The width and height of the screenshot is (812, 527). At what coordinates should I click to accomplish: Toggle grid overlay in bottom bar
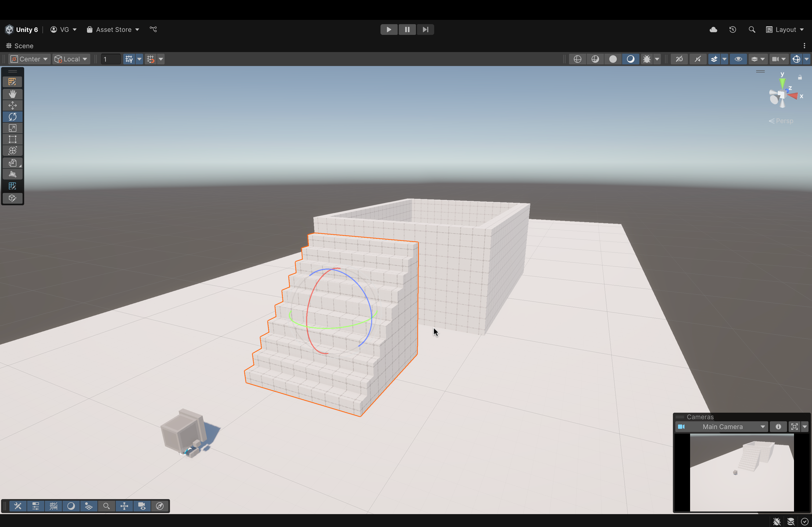53,506
